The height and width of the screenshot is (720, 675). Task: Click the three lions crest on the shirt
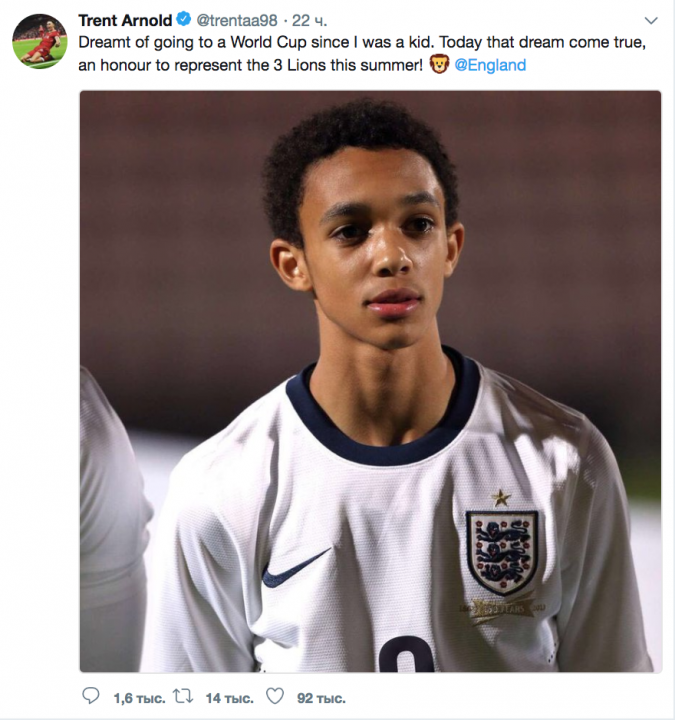click(x=501, y=551)
